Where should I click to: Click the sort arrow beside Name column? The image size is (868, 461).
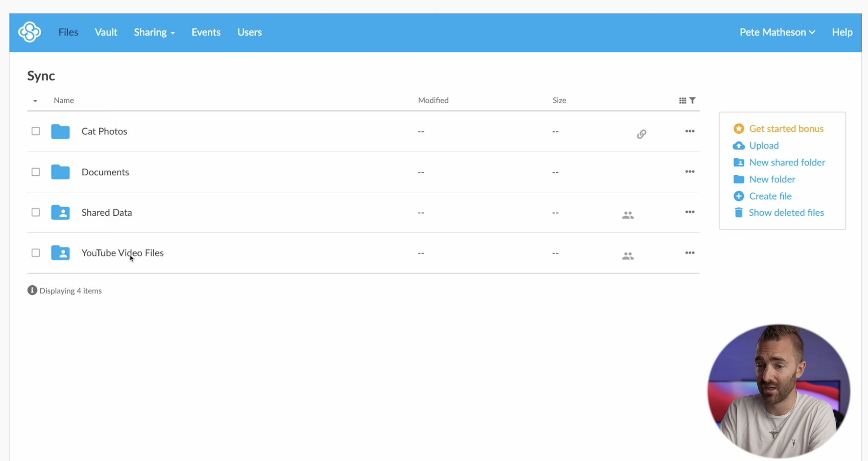(x=35, y=100)
